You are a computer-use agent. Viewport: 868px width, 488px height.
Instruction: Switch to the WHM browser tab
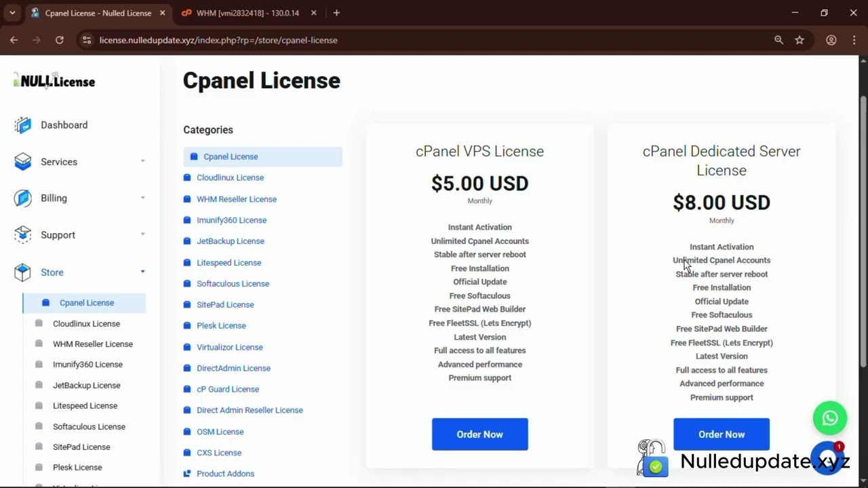coord(248,13)
